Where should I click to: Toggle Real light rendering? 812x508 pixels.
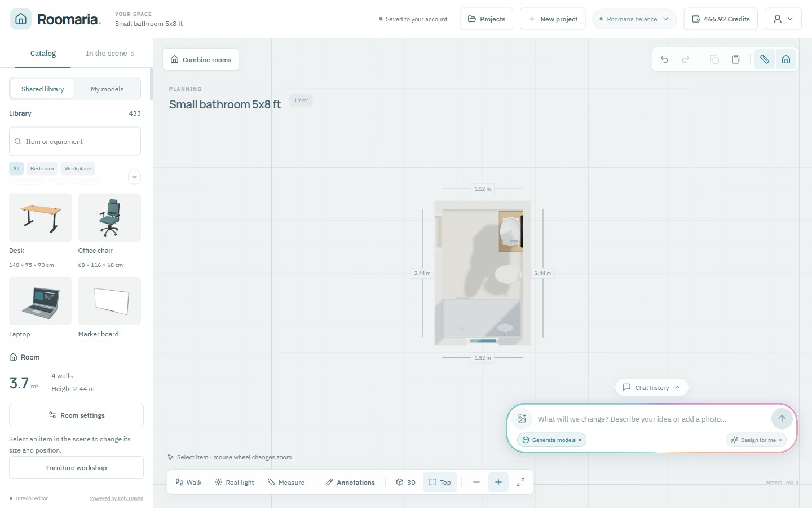pyautogui.click(x=235, y=483)
